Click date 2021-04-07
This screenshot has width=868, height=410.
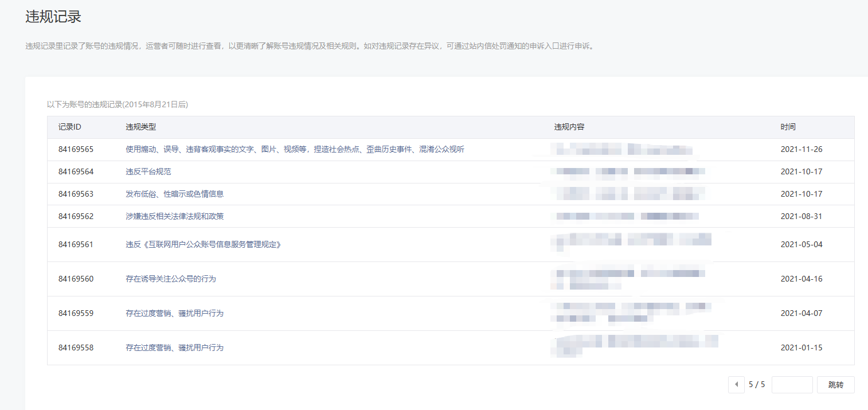click(801, 313)
